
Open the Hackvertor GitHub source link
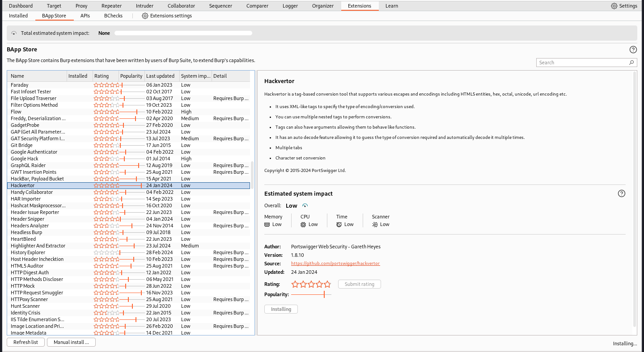coord(335,264)
